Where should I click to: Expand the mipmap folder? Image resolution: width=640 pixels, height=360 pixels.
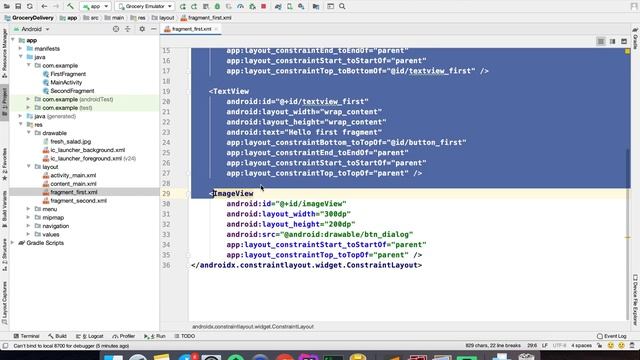point(29,217)
